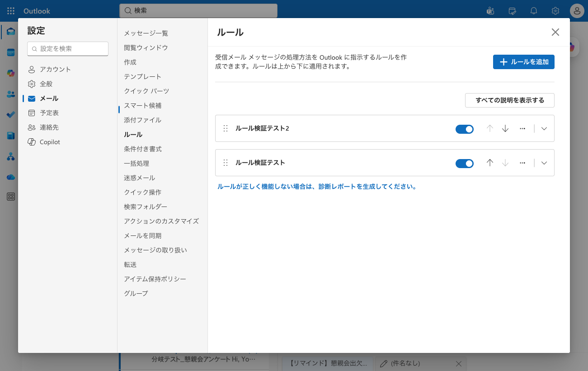
Task: Open the account profile avatar
Action: tap(577, 11)
